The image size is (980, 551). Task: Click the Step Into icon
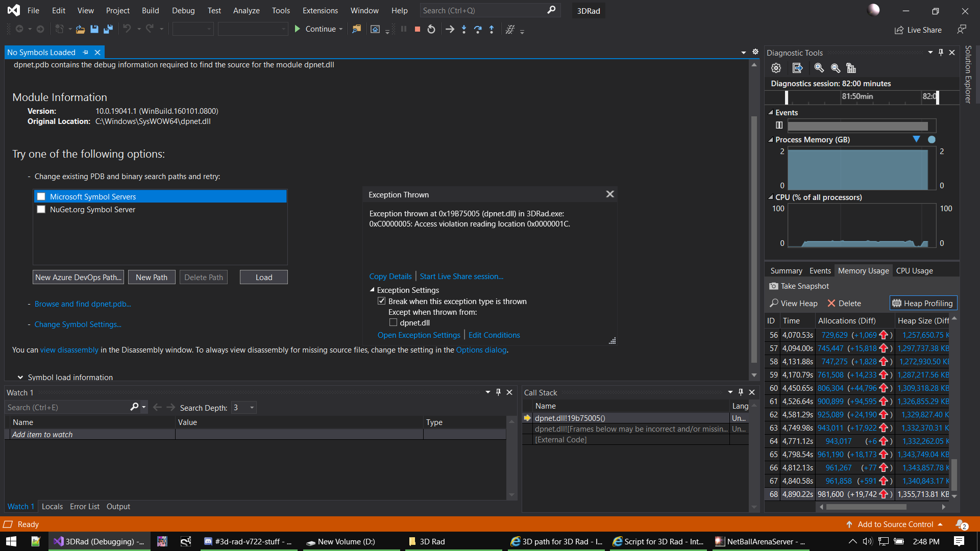pyautogui.click(x=464, y=30)
